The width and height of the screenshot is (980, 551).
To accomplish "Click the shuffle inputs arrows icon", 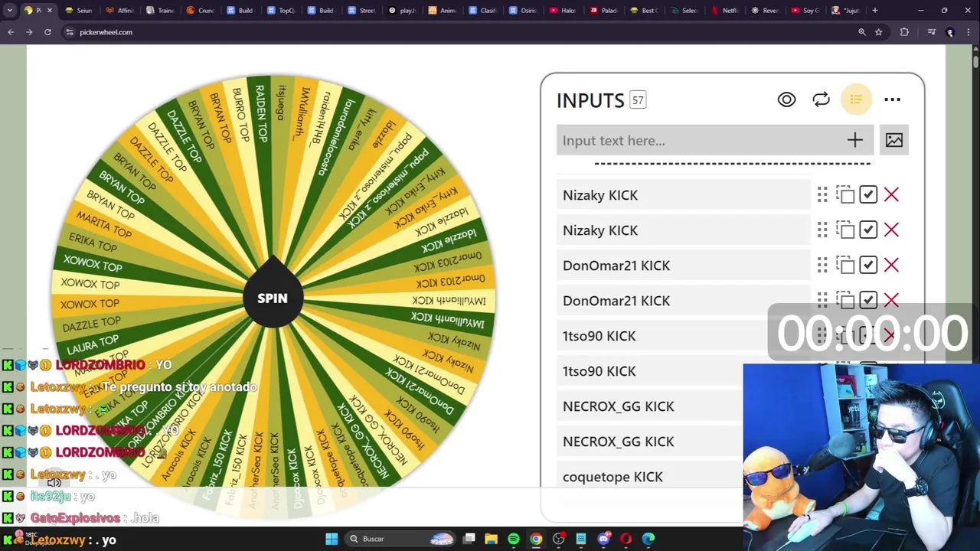I will click(821, 99).
